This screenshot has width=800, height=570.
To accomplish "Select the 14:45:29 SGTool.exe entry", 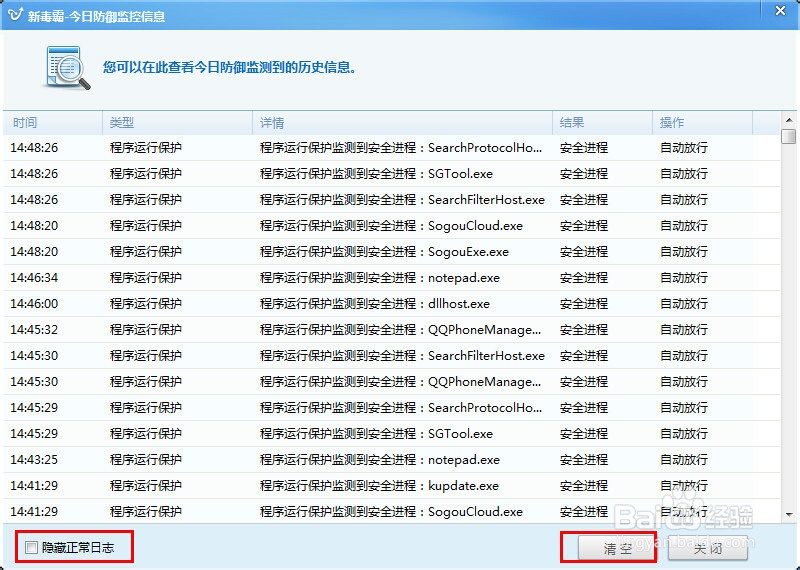I will point(392,434).
